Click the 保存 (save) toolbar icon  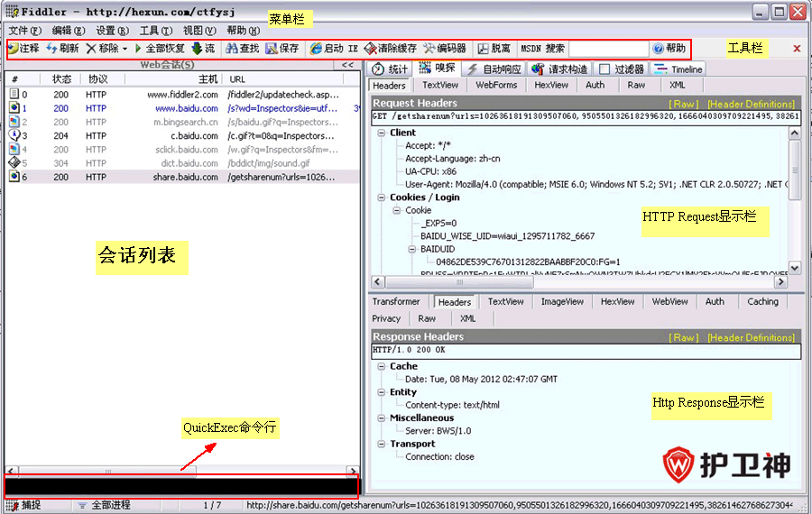click(x=272, y=48)
